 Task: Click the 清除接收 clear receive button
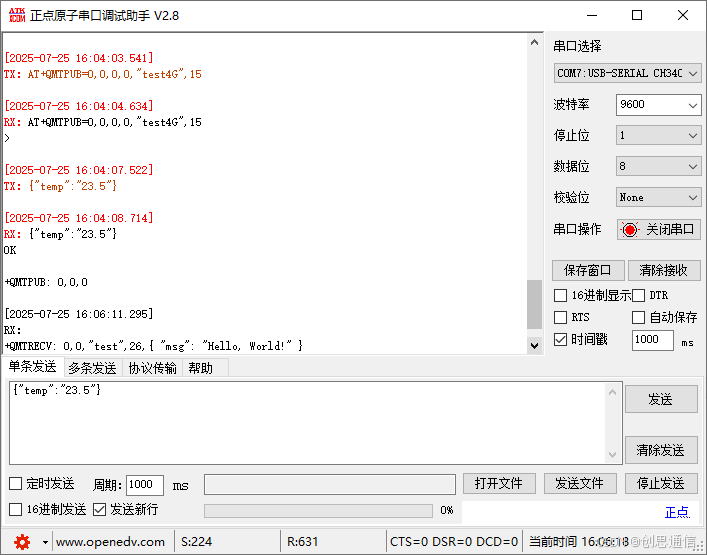point(663,270)
